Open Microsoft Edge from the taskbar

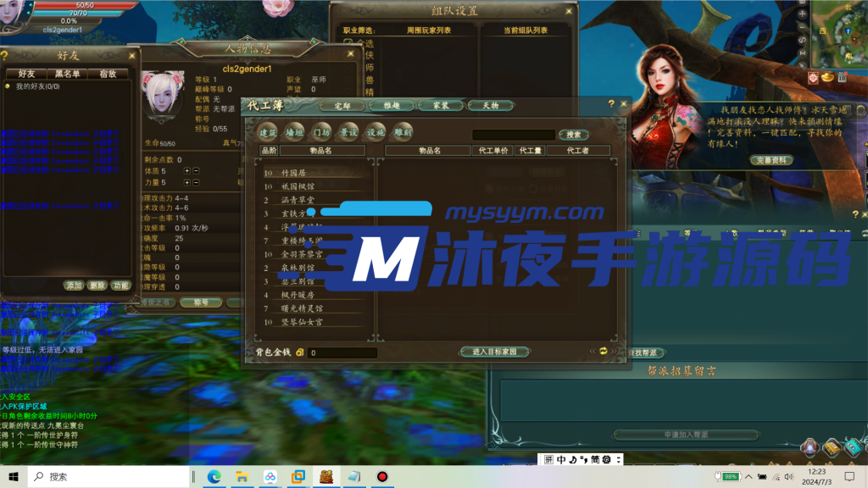click(x=214, y=477)
